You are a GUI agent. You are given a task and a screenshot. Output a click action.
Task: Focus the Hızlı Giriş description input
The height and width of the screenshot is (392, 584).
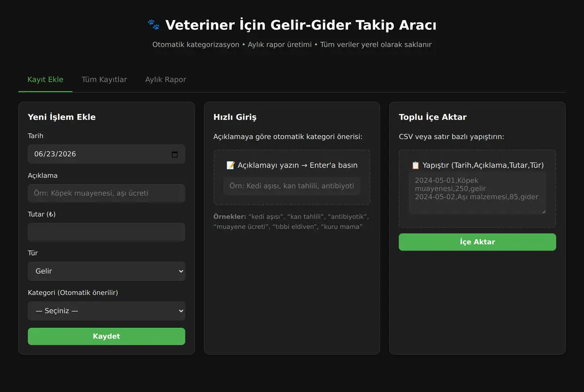tap(292, 186)
